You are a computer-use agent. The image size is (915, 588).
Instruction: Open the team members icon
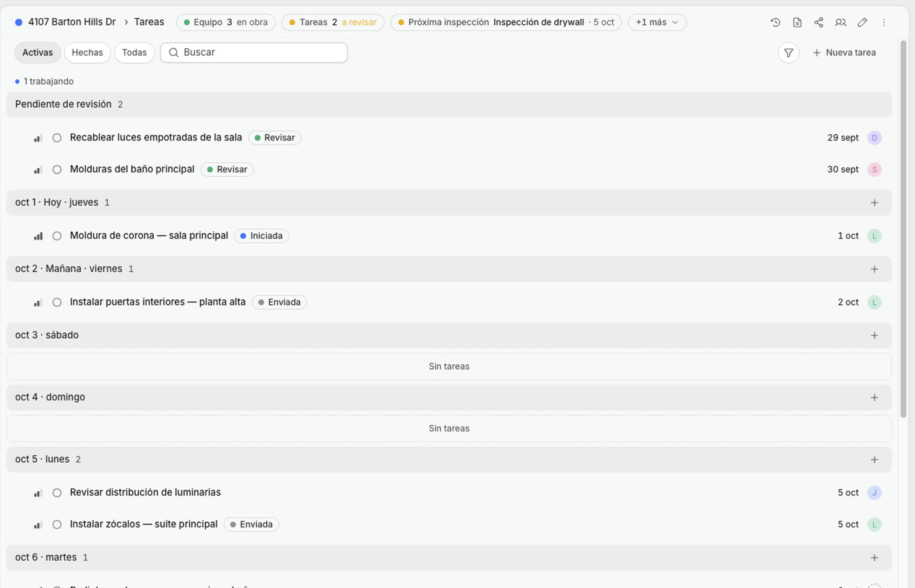coord(841,22)
